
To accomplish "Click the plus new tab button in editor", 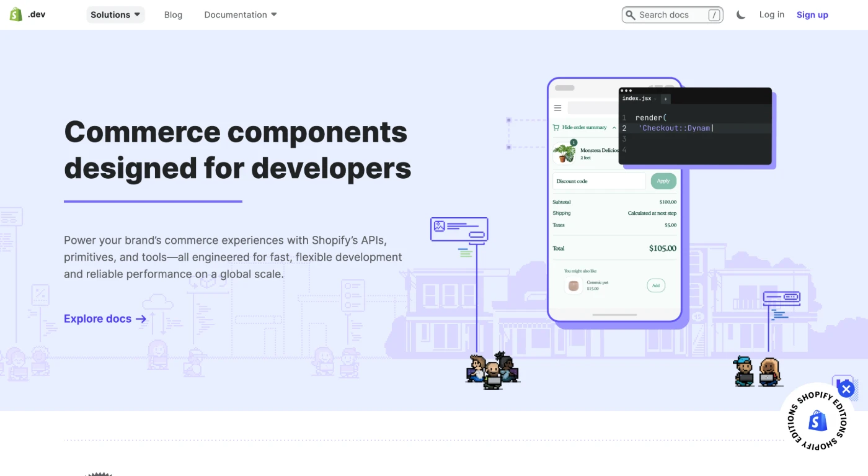I will tap(665, 99).
